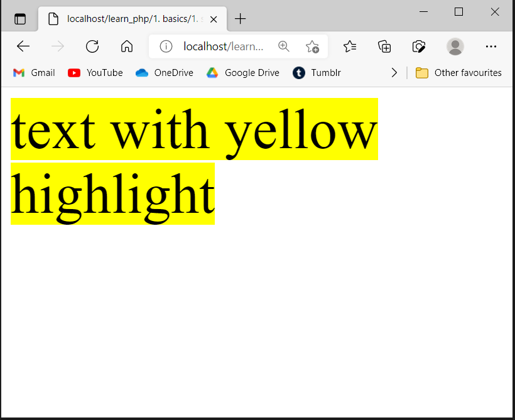Start Web capture from toolbar
Screen dimensions: 515x420
tap(419, 46)
